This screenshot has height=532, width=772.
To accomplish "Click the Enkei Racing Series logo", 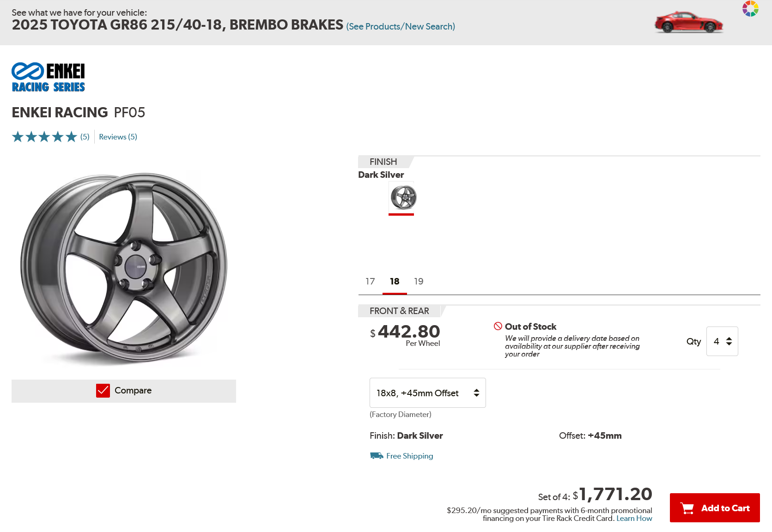I will tap(48, 77).
